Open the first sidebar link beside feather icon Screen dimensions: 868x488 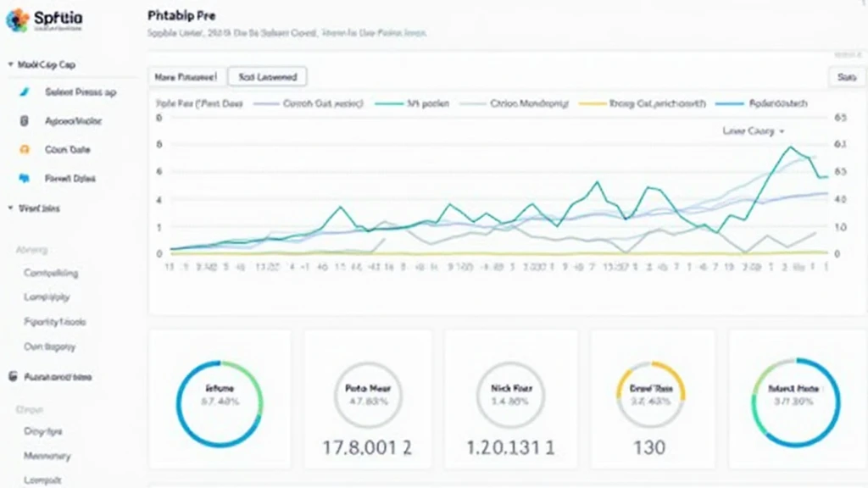(81, 92)
